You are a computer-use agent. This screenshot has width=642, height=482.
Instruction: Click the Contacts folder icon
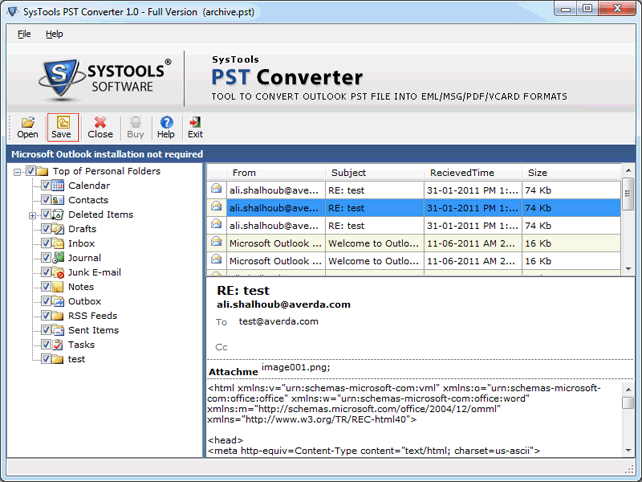point(58,200)
